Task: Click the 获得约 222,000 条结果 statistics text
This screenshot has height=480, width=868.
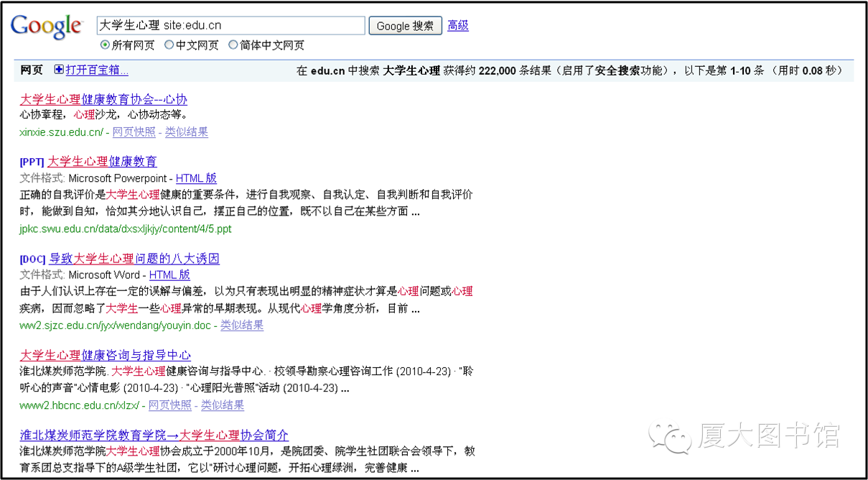Action: 498,70
